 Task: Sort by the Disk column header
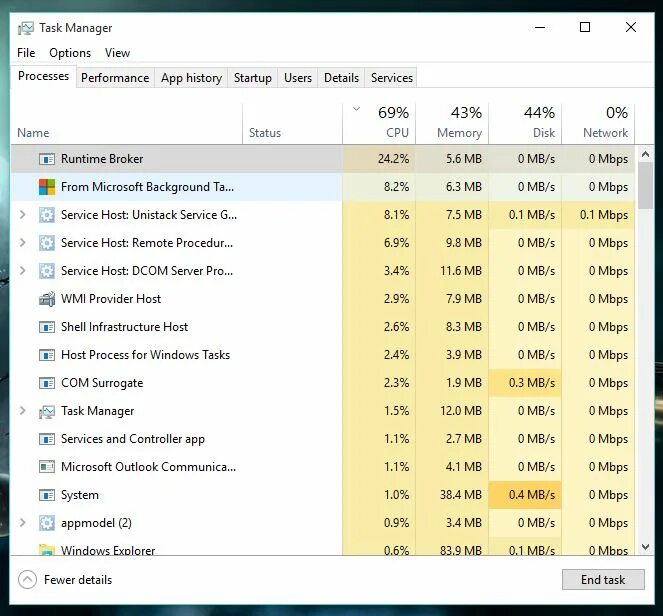[x=525, y=123]
